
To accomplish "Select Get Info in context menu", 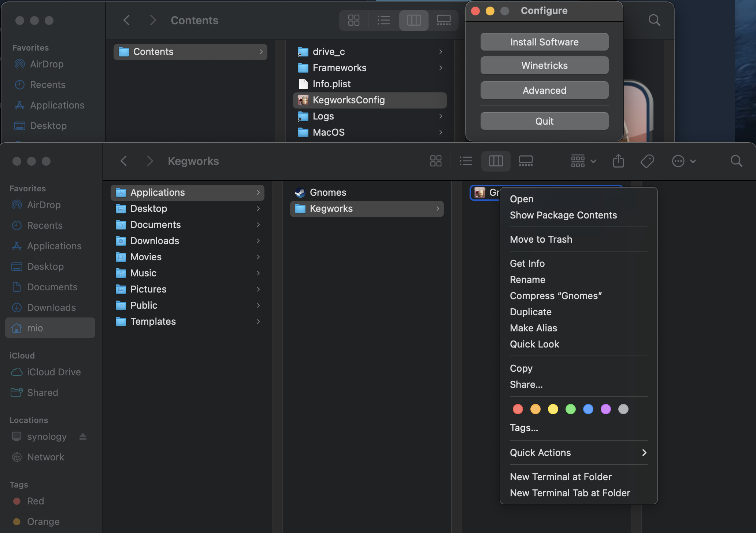I will [527, 264].
